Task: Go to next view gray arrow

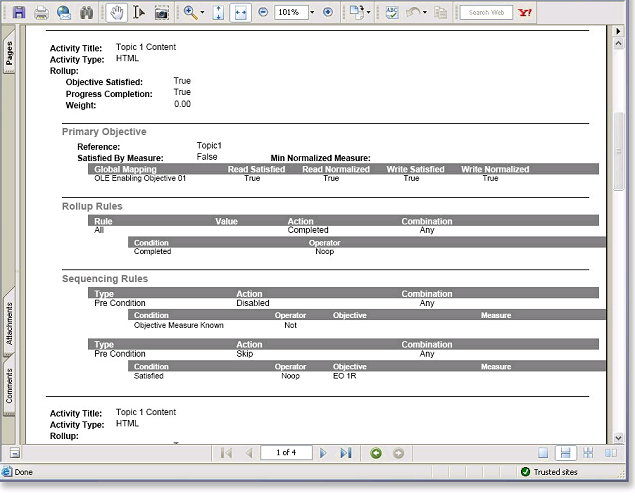Action: coord(398,453)
